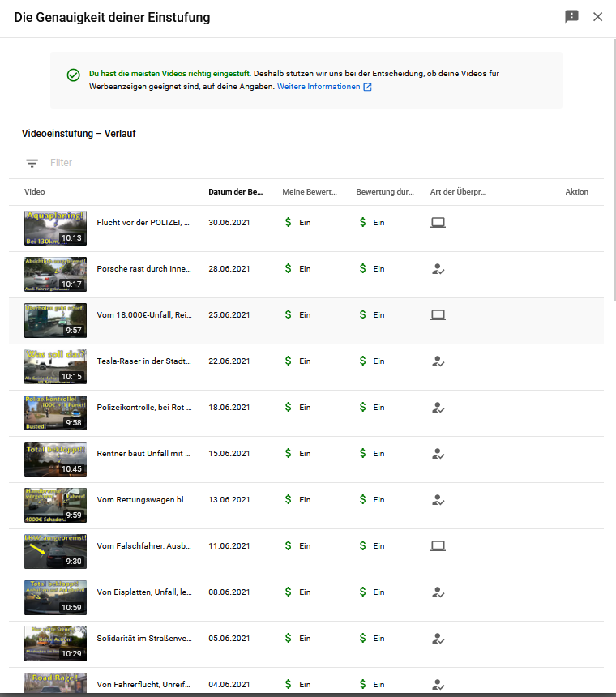Click the 'Meine Bewert...' column header

[x=310, y=192]
